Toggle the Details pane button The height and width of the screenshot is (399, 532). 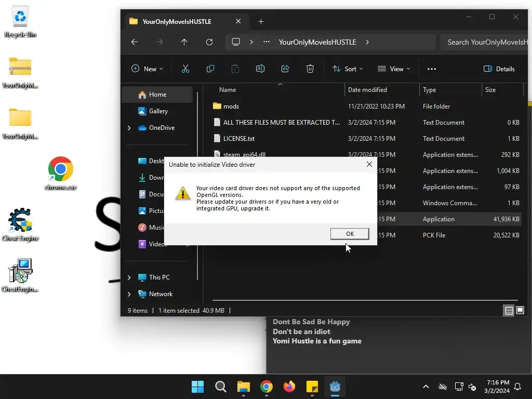tap(499, 69)
